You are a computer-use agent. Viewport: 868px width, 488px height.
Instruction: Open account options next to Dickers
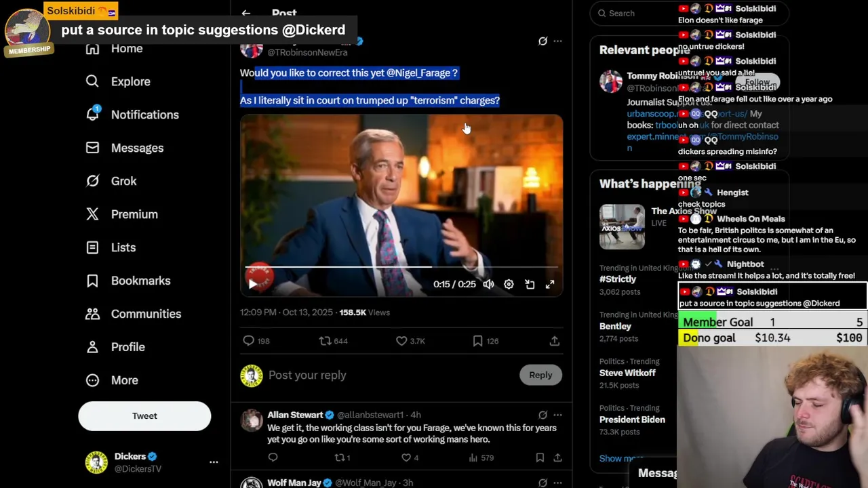pos(214,462)
